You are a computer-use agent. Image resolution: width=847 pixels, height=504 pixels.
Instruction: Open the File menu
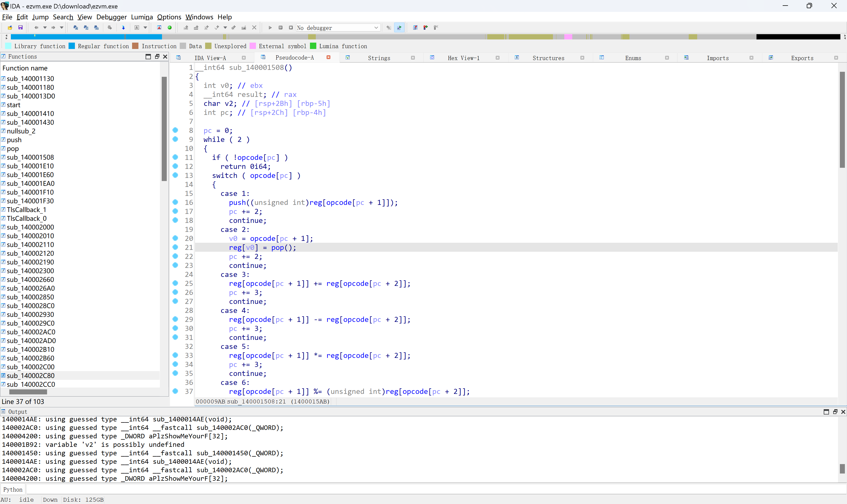coord(7,17)
